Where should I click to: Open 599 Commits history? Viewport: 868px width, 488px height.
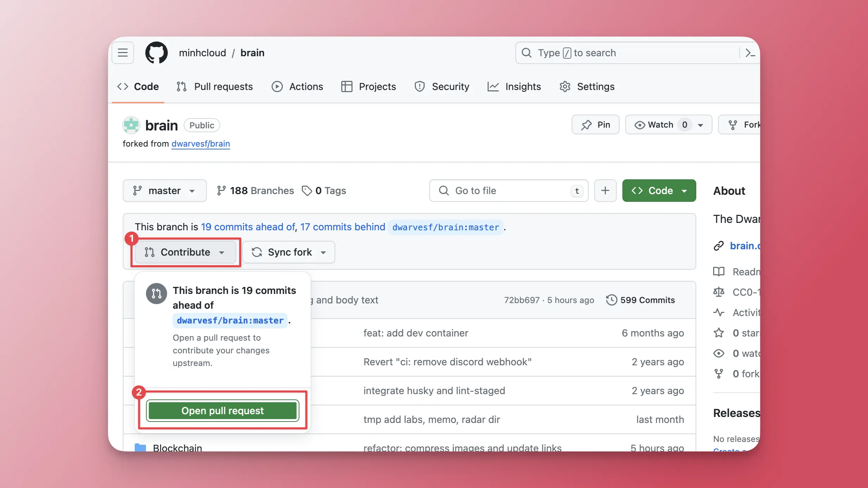640,300
